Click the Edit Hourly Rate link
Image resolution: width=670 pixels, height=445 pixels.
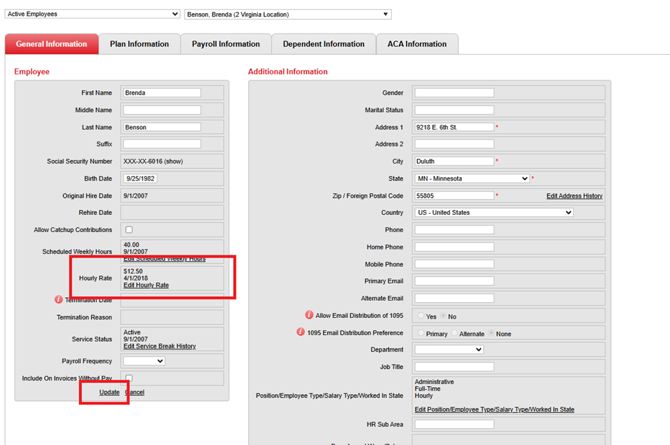coord(146,285)
